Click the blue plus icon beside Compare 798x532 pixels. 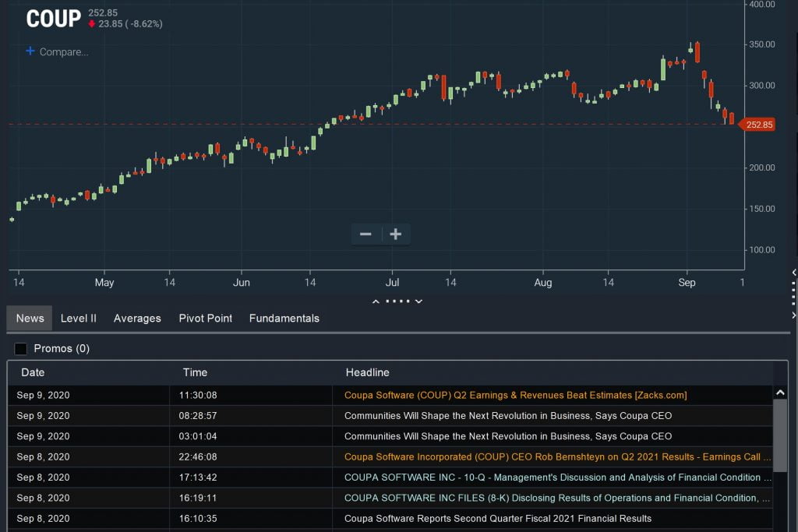click(x=30, y=51)
